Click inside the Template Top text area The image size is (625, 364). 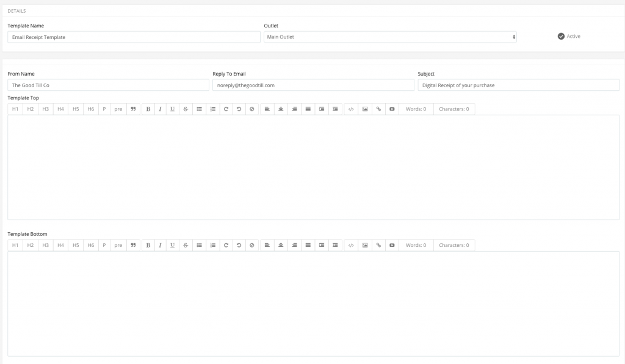(312, 167)
